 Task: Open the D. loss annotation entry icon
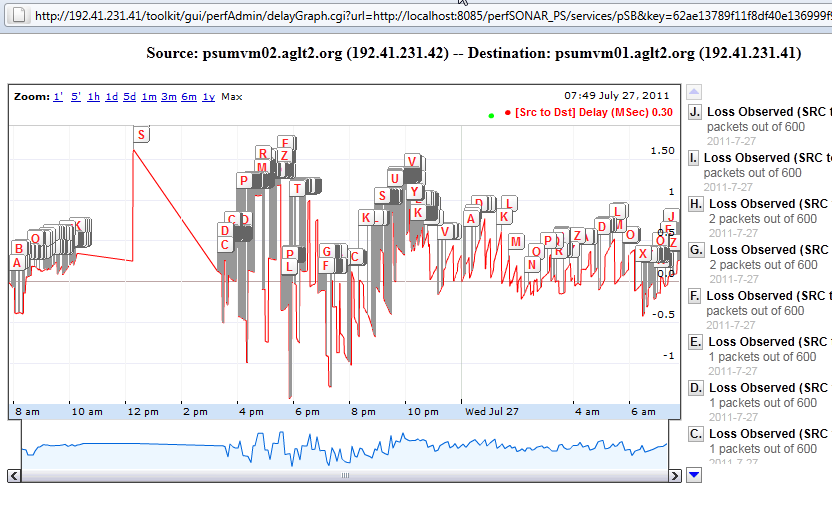[696, 388]
